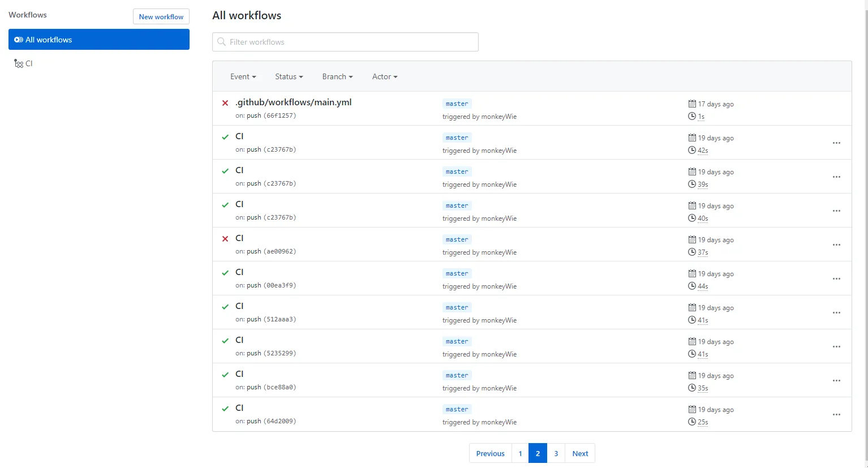Screen dimensions: 868x468
Task: Click the CI workflow icon in the sidebar
Action: [x=19, y=64]
